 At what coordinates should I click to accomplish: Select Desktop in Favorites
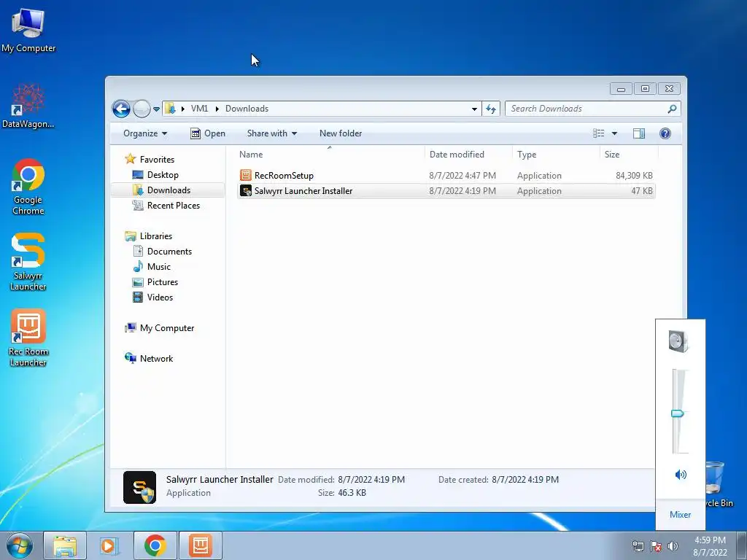[x=155, y=175]
